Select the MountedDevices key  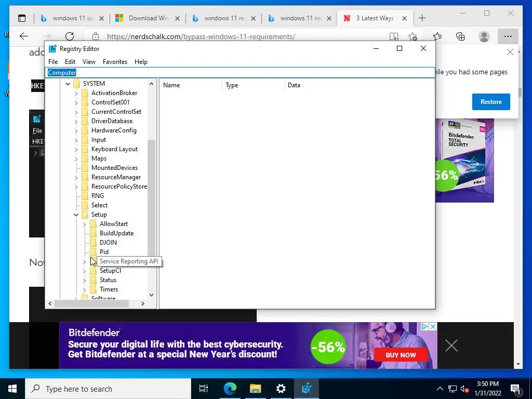(114, 168)
